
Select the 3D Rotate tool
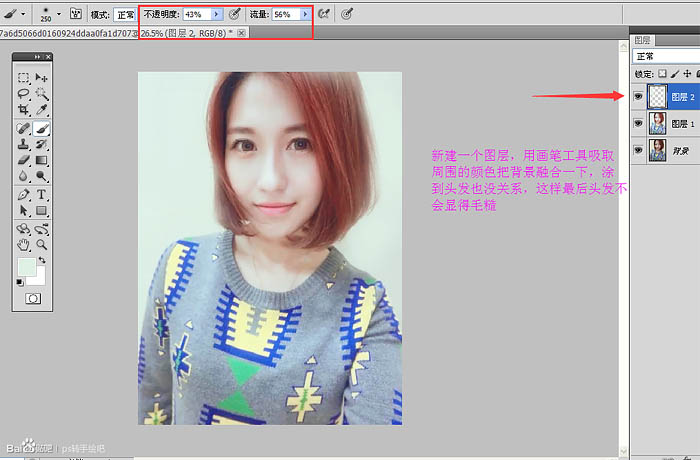(x=23, y=229)
